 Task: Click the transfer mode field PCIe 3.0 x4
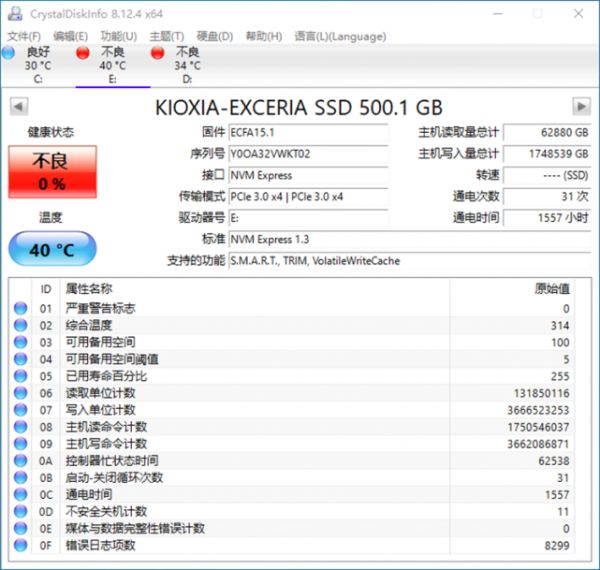pyautogui.click(x=308, y=197)
